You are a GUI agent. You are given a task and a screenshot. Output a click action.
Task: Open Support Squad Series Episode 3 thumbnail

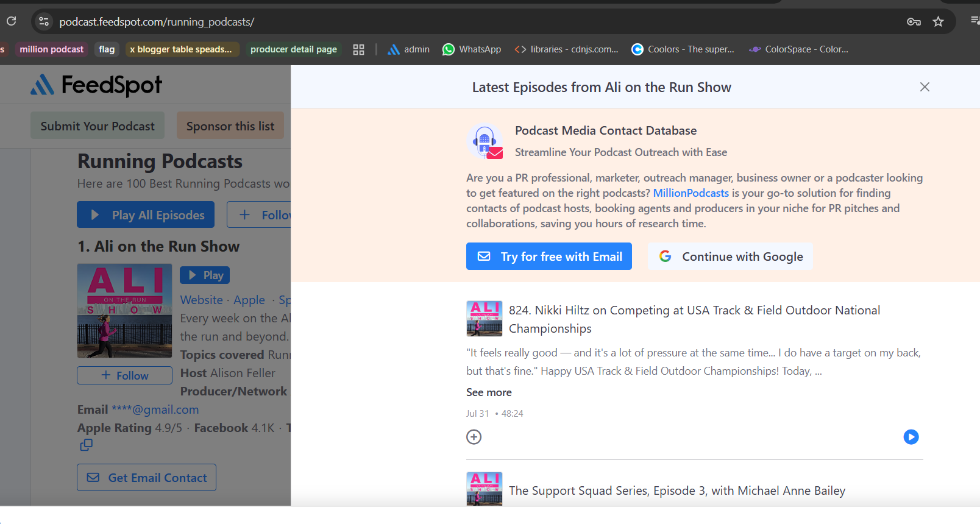click(x=484, y=489)
